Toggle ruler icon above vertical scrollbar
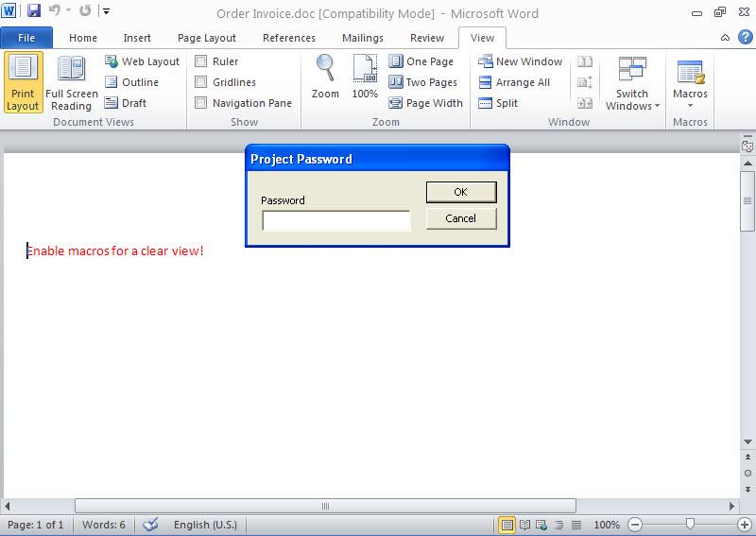This screenshot has width=756, height=536. click(x=747, y=146)
